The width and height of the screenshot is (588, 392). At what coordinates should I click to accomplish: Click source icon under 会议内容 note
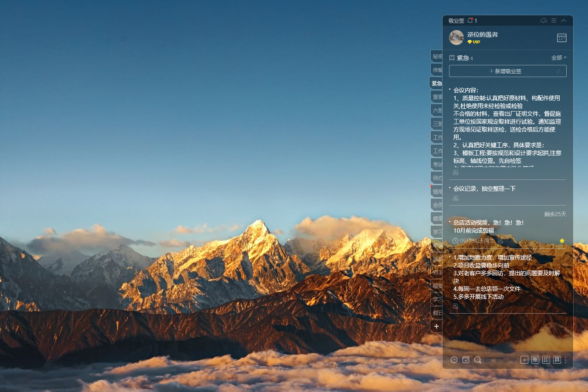tap(456, 172)
